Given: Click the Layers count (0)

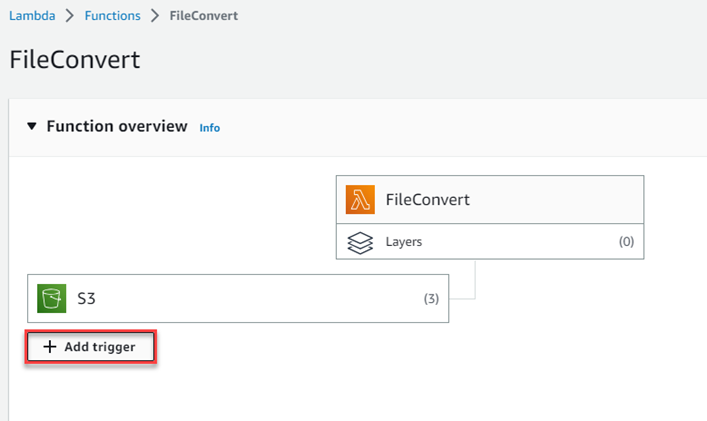Looking at the screenshot, I should coord(626,242).
